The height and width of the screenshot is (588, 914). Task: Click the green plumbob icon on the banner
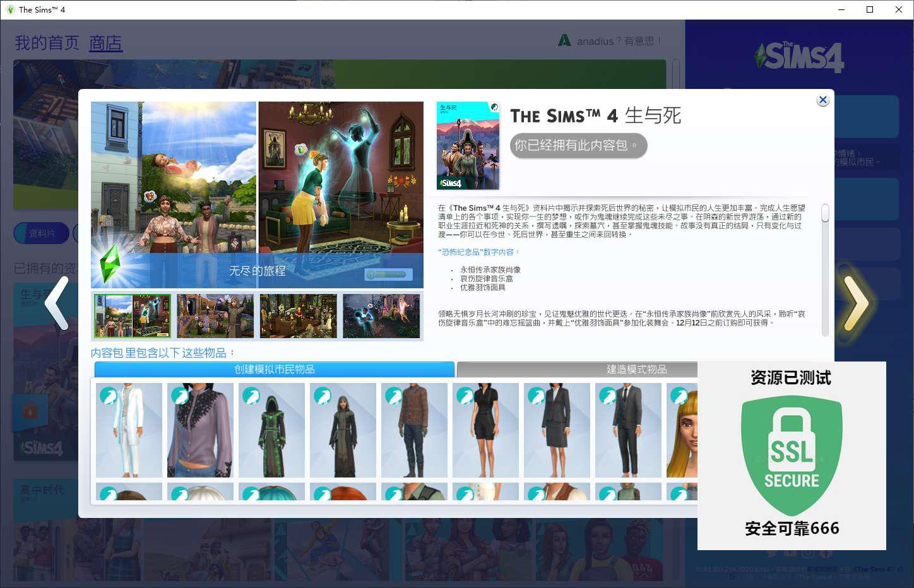click(110, 264)
